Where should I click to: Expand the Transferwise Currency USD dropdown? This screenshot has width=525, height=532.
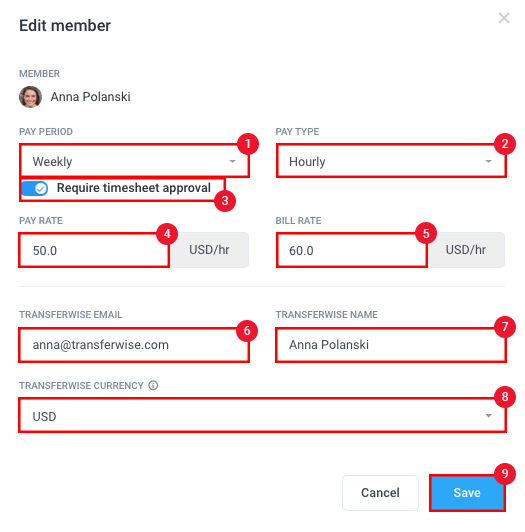262,416
